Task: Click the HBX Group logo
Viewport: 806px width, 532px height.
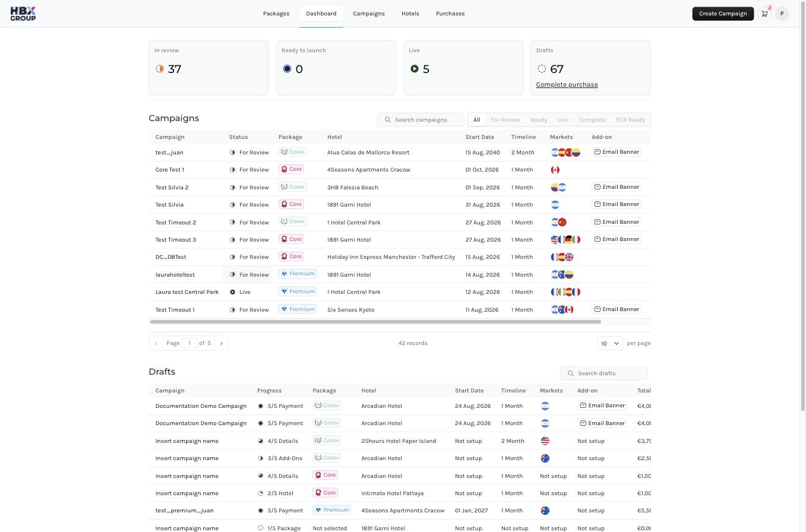Action: pos(23,14)
